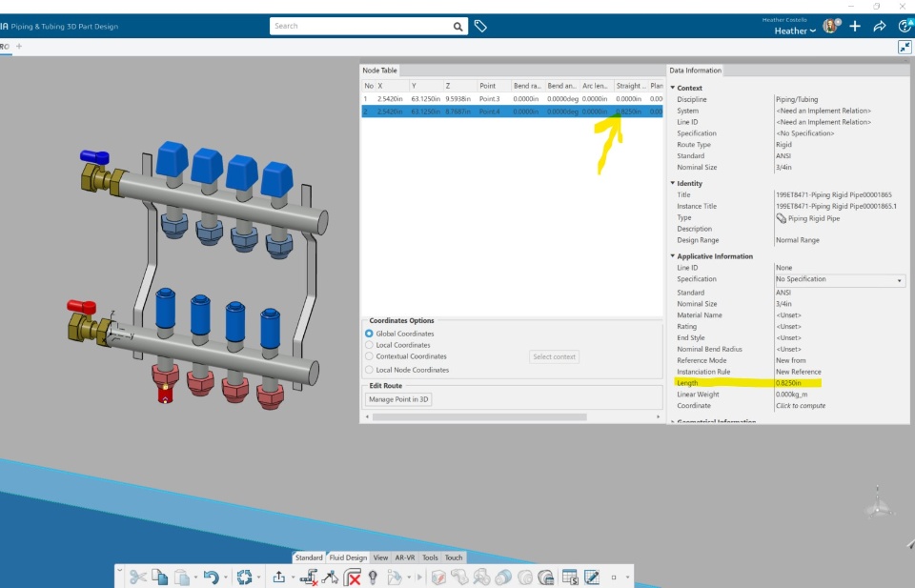
Task: Click the node cursor selection tool icon
Action: pyautogui.click(x=330, y=577)
